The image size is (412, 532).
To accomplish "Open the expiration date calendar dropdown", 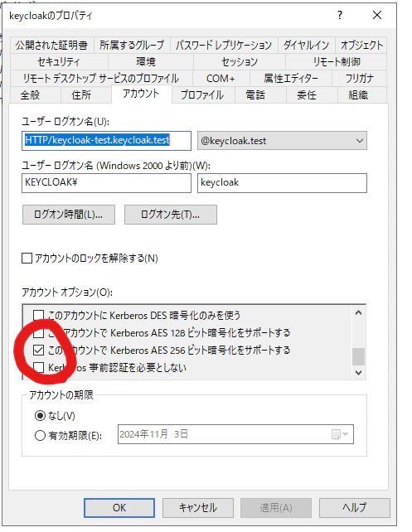I will (340, 434).
